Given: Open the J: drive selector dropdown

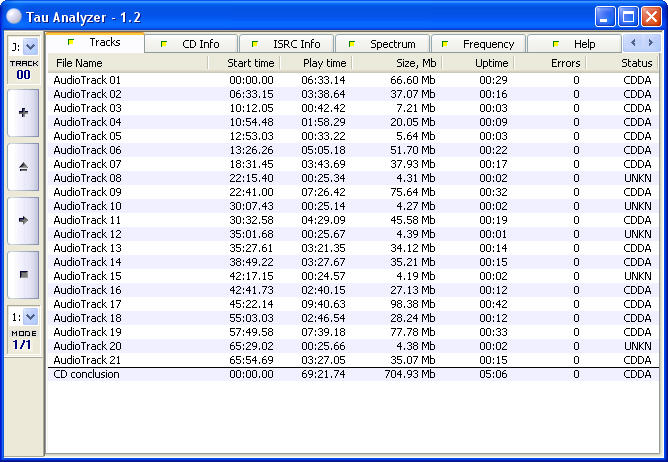Looking at the screenshot, I should [x=30, y=46].
